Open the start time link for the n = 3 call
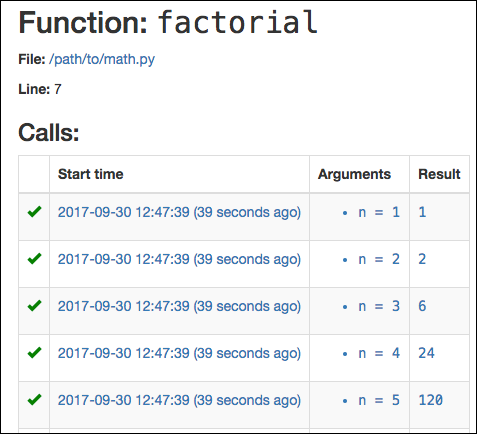 click(179, 306)
